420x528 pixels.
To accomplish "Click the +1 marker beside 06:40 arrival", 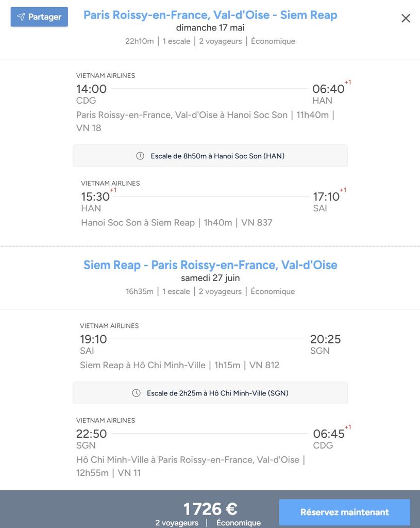I will 348,82.
